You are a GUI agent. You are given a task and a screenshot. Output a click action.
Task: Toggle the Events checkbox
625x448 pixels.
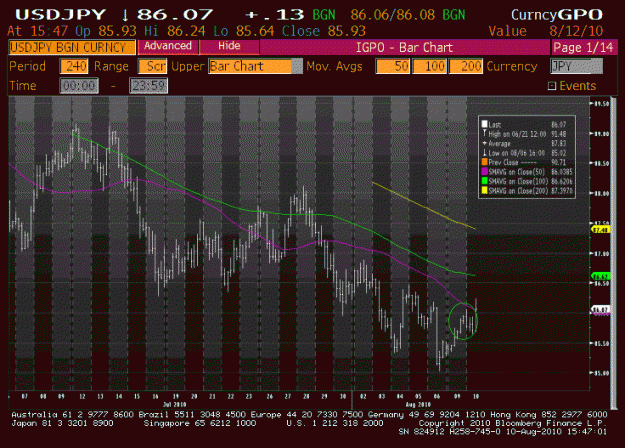pos(552,86)
